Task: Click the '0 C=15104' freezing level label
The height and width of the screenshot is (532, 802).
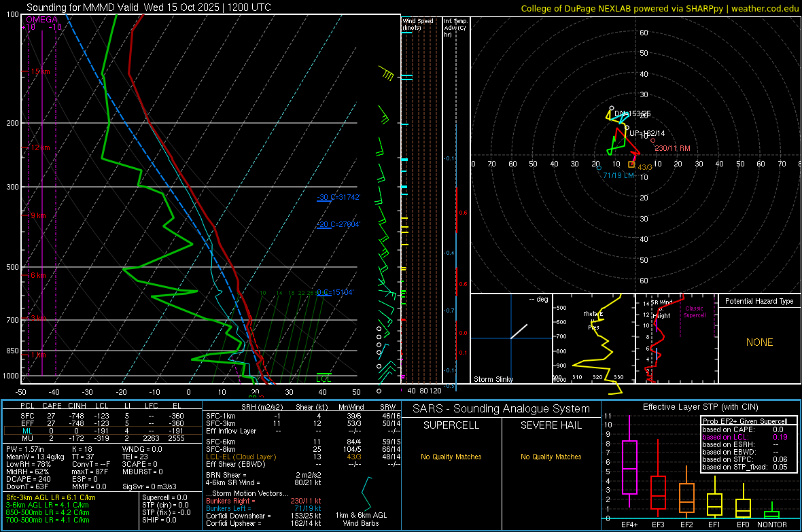Action: [335, 292]
